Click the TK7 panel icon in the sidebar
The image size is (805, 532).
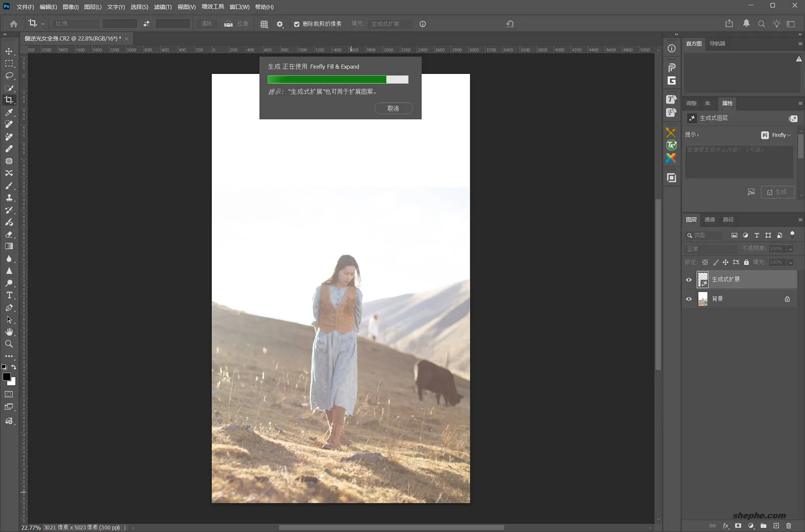coord(671,145)
